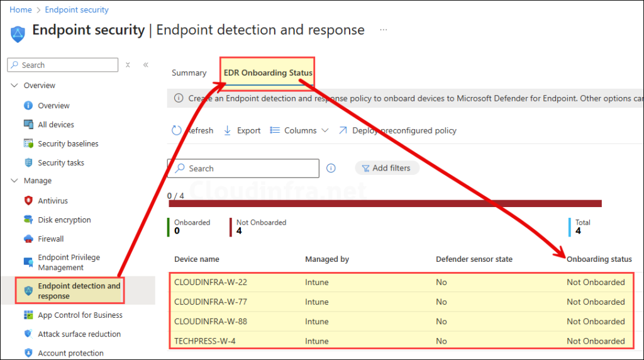Open Disk encryption menu item
Viewport: 644px width, 360px height.
65,220
